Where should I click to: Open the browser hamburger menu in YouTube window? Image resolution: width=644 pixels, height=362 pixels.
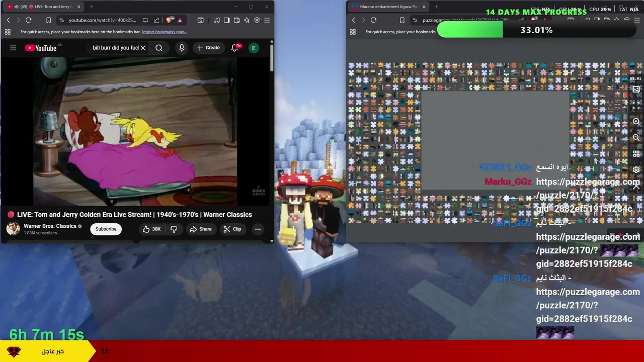(x=267, y=20)
